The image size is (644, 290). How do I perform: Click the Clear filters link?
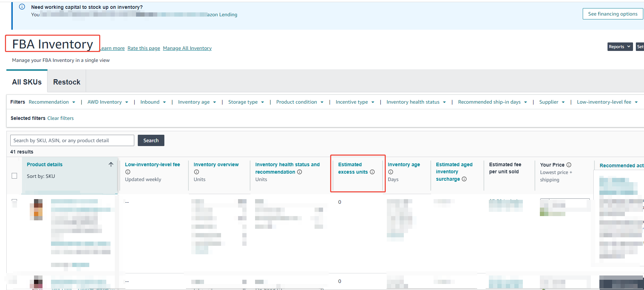(61, 118)
